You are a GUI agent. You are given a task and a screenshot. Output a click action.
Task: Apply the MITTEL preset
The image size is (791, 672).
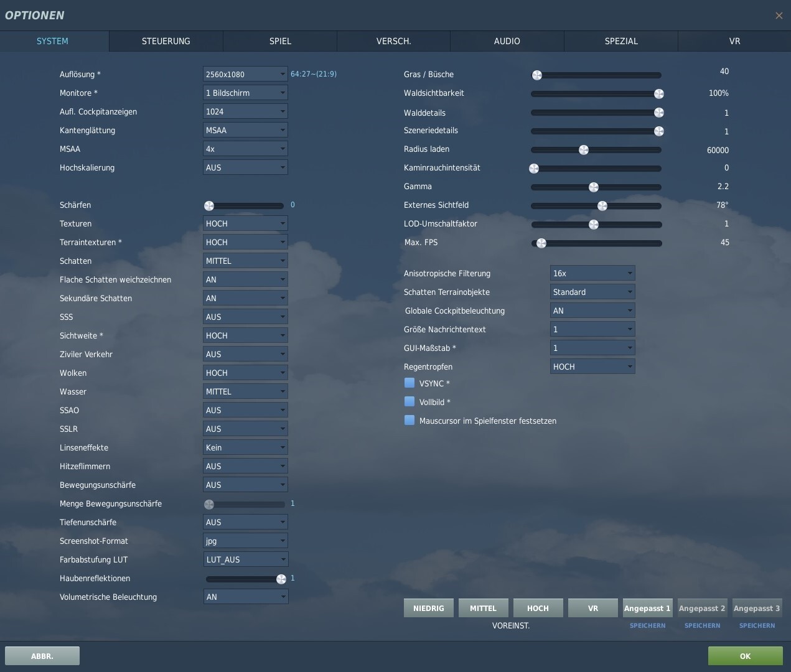484,608
